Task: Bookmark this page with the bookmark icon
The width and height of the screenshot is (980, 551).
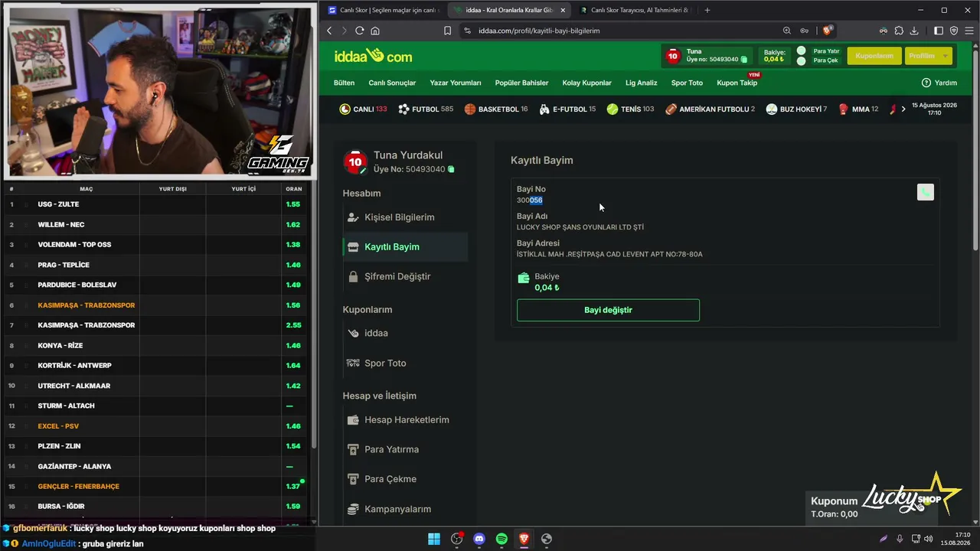Action: point(448,31)
